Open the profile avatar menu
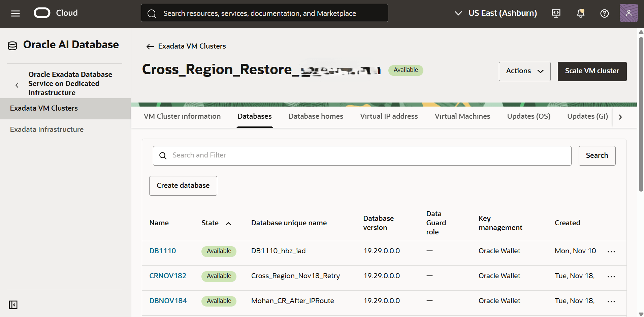The width and height of the screenshot is (644, 317). pyautogui.click(x=629, y=13)
